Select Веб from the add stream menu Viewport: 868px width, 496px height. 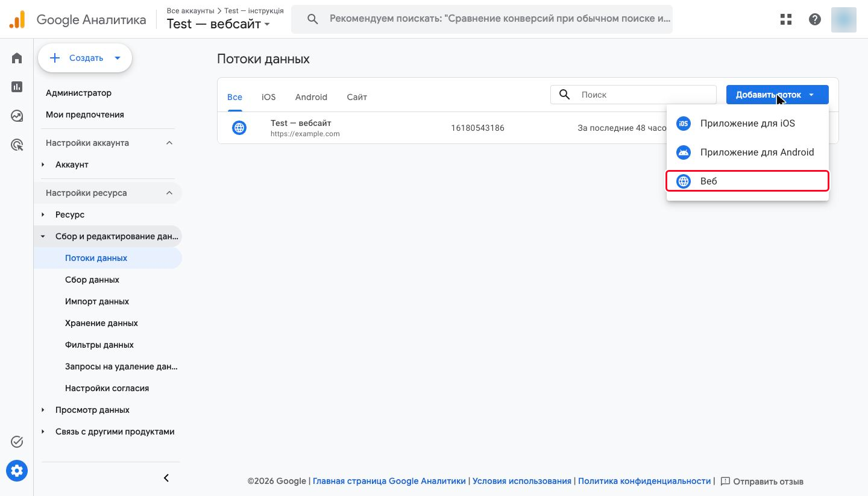(x=747, y=181)
